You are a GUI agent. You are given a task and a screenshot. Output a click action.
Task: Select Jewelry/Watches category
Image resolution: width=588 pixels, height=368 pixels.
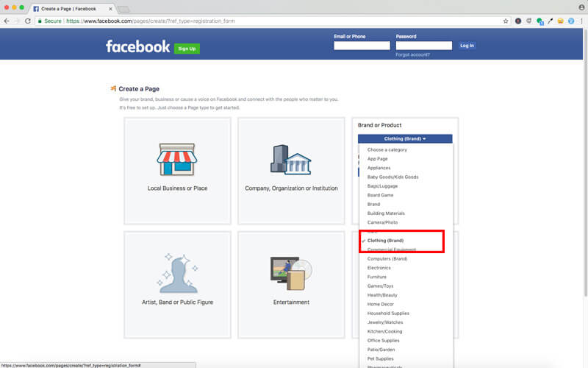coord(385,322)
